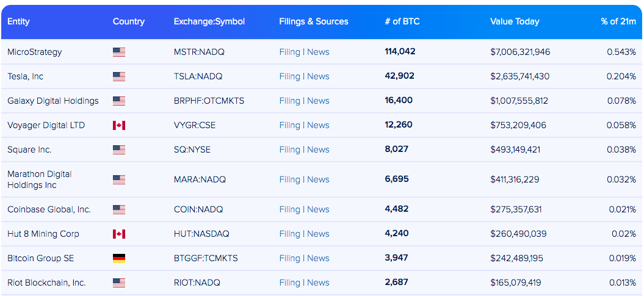
Task: Click the US flag for Marathon Digital Holdings
Action: pyautogui.click(x=118, y=179)
